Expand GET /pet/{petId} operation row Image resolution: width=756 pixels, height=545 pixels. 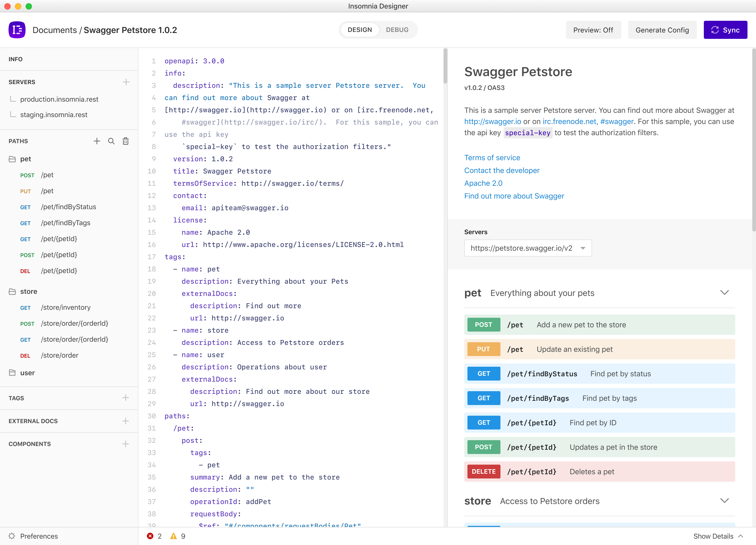point(599,423)
